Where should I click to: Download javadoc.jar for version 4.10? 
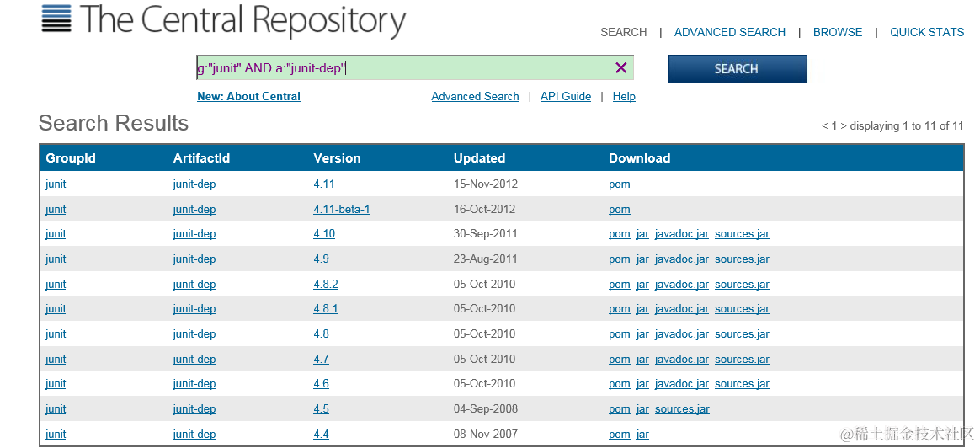tap(682, 234)
